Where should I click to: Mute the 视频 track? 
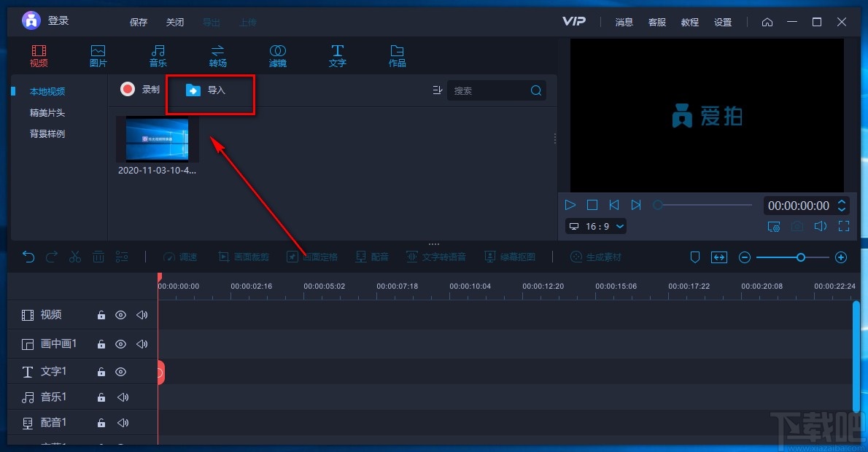(142, 315)
